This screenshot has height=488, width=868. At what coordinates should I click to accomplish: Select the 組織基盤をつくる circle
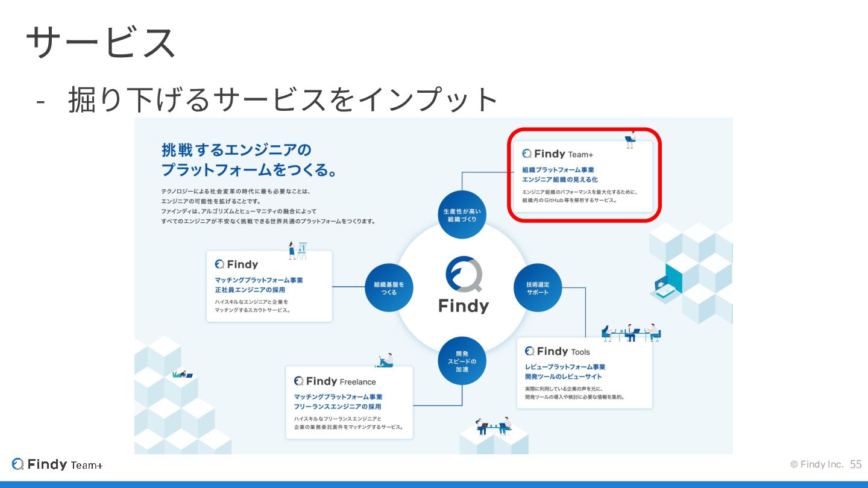point(389,287)
